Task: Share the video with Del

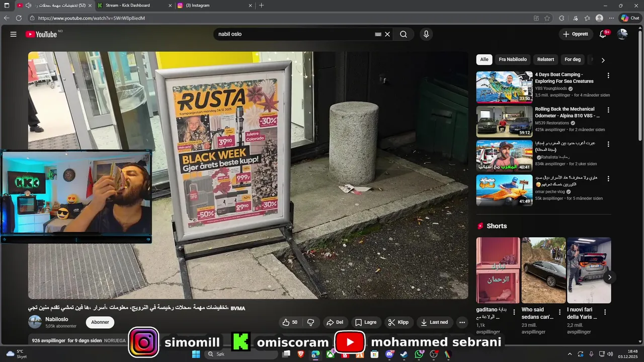Action: coord(335,322)
